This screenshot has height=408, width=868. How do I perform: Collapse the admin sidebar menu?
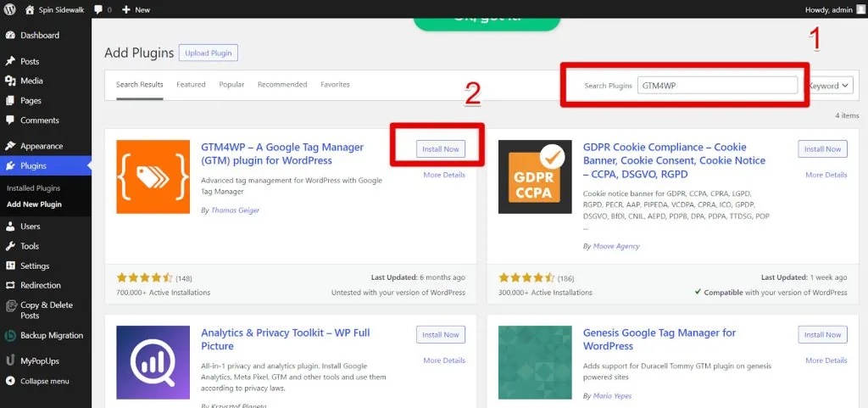[x=44, y=381]
